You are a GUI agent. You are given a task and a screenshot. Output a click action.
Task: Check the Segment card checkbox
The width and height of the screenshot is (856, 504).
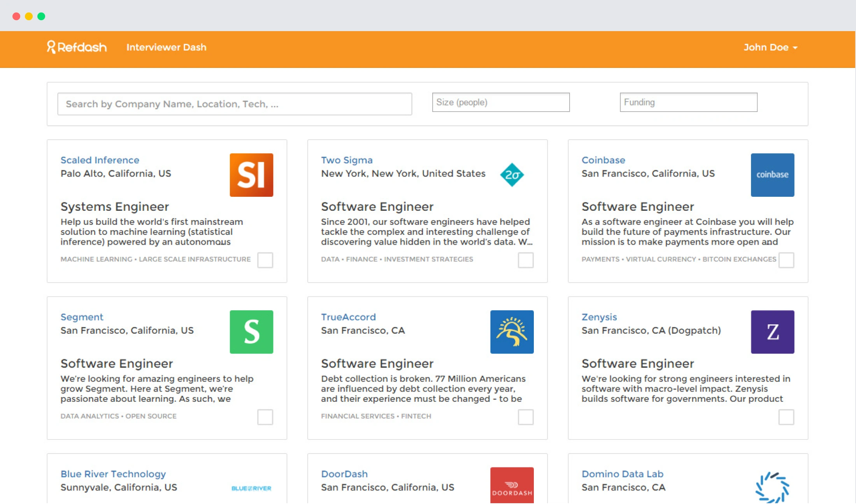tap(265, 417)
